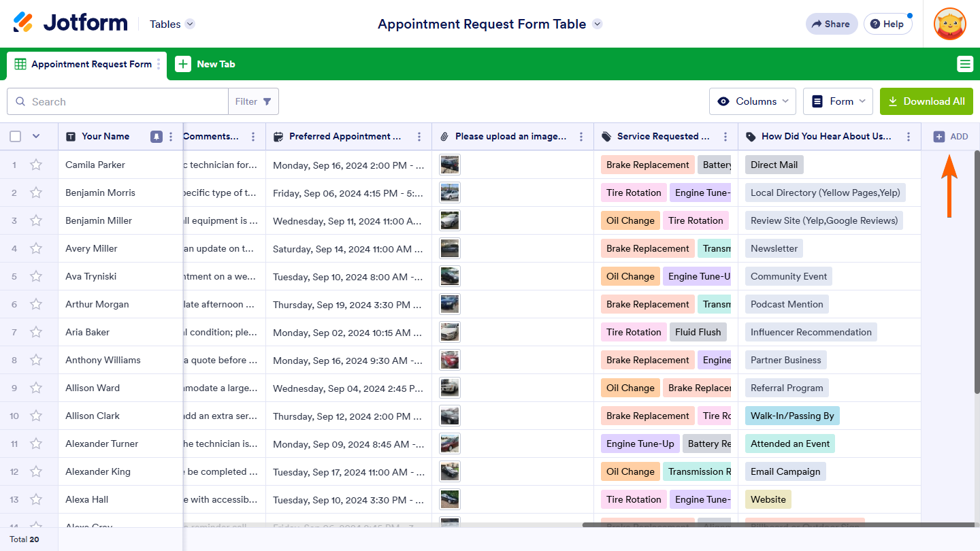Star the Camila Parker row
Viewport: 980px width, 551px height.
[36, 165]
